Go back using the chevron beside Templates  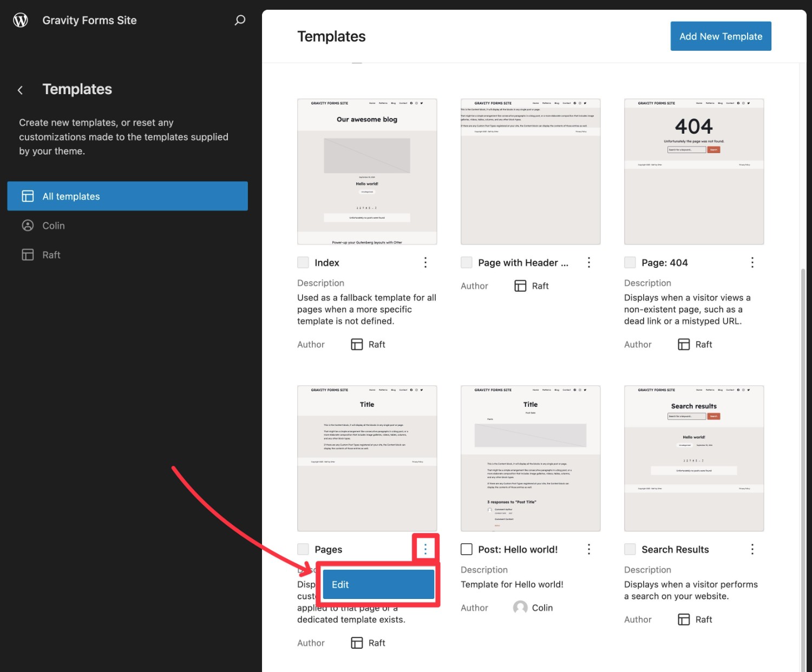[20, 90]
